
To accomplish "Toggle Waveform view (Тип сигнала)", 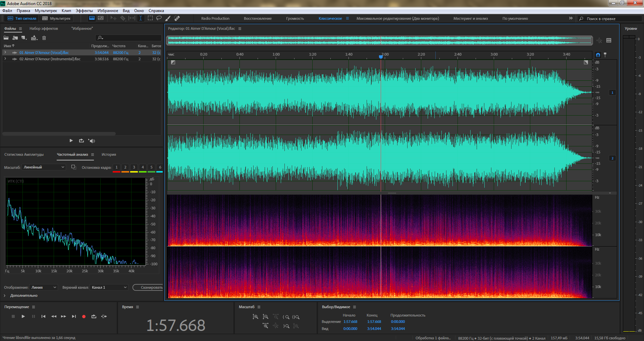I will (x=22, y=18).
